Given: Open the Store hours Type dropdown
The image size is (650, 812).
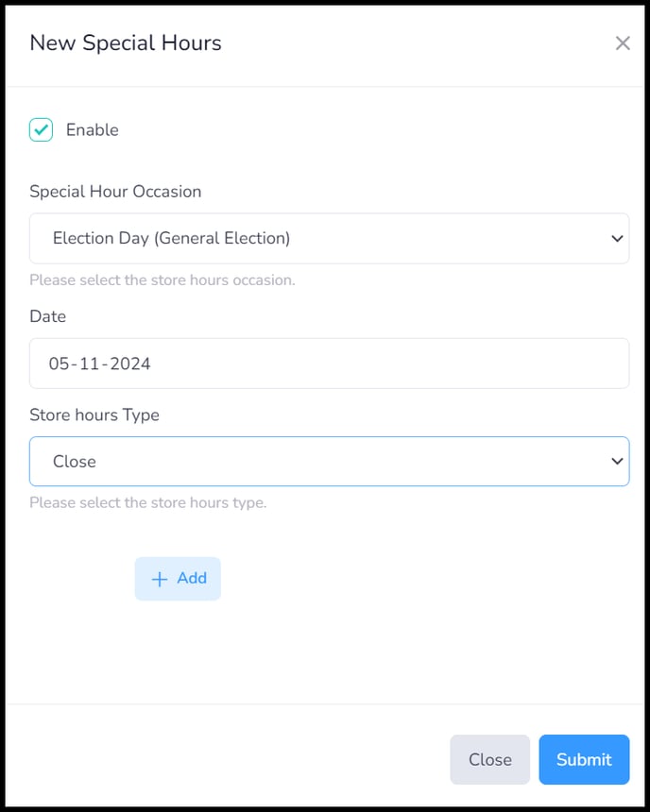Looking at the screenshot, I should (329, 461).
